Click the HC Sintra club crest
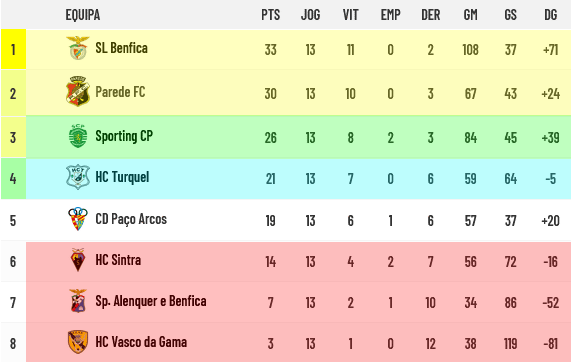571x362 pixels. [x=78, y=260]
